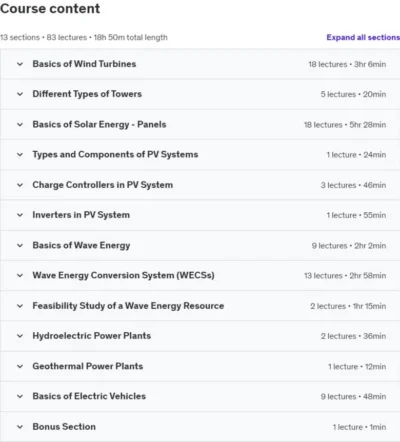Expand the Types and Components chevron
Image resolution: width=400 pixels, height=442 pixels.
[20, 155]
